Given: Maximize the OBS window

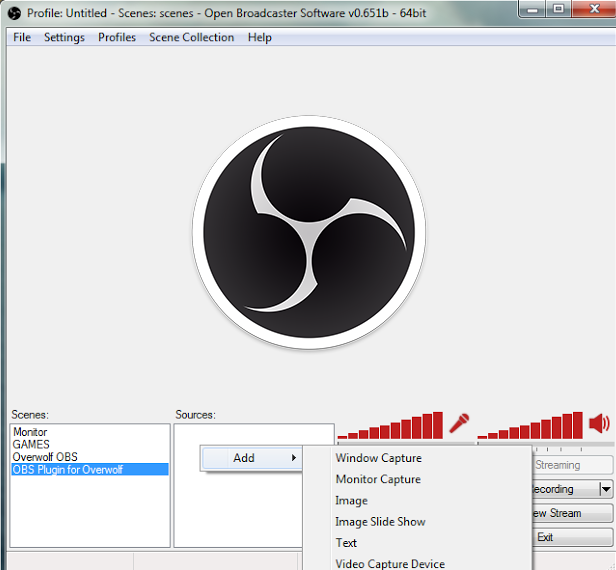Looking at the screenshot, I should pyautogui.click(x=559, y=9).
